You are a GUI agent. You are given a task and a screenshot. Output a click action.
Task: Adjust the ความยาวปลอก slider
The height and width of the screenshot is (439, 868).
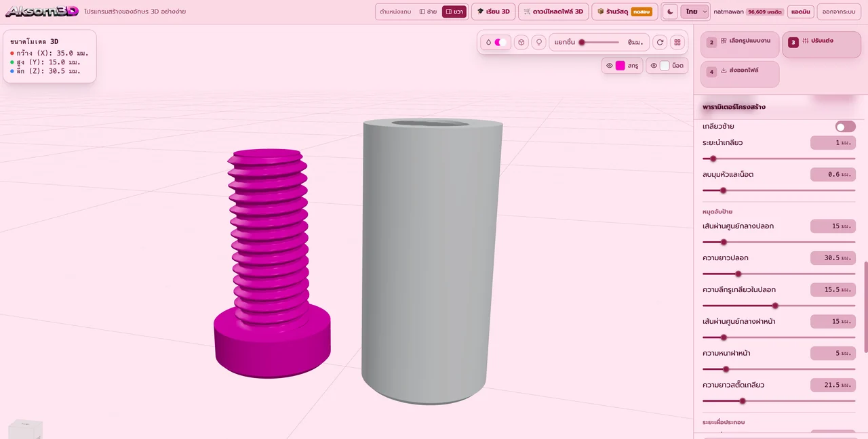click(x=778, y=274)
